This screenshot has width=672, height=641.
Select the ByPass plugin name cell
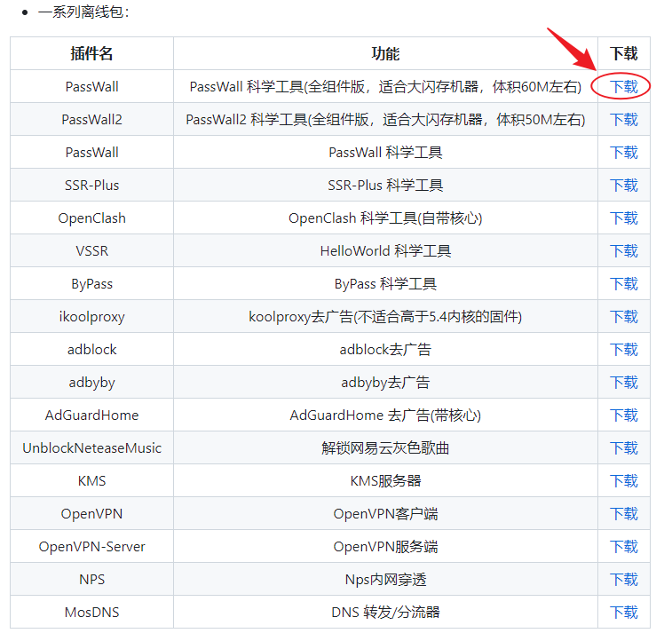click(91, 283)
